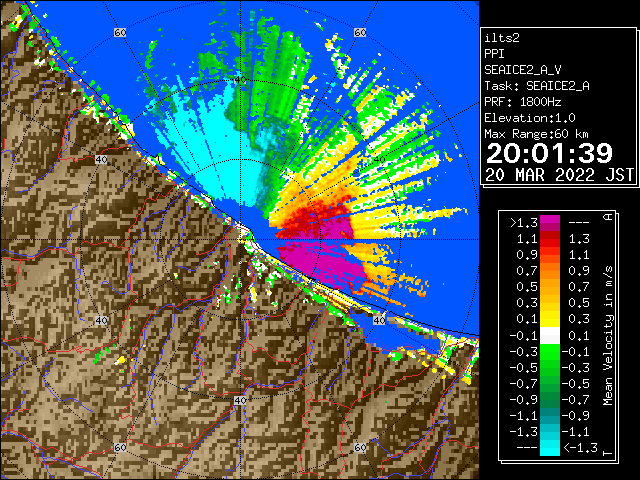
Task: Click the '-0.7' label in legend's left column
Action: coord(524,383)
